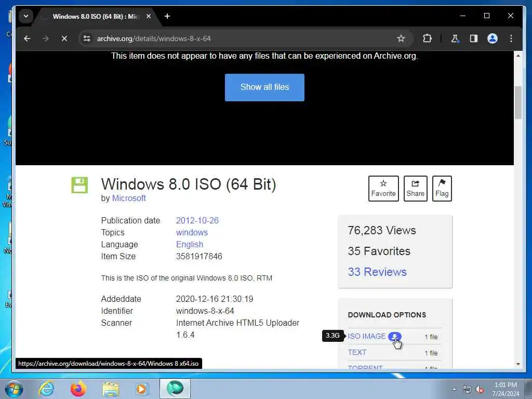The width and height of the screenshot is (532, 399).
Task: Open the Windows Start menu
Action: point(14,389)
